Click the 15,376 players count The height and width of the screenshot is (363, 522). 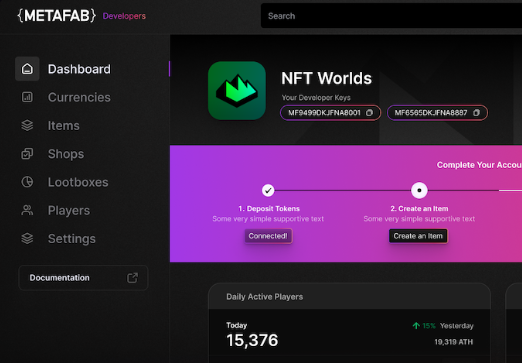[252, 340]
